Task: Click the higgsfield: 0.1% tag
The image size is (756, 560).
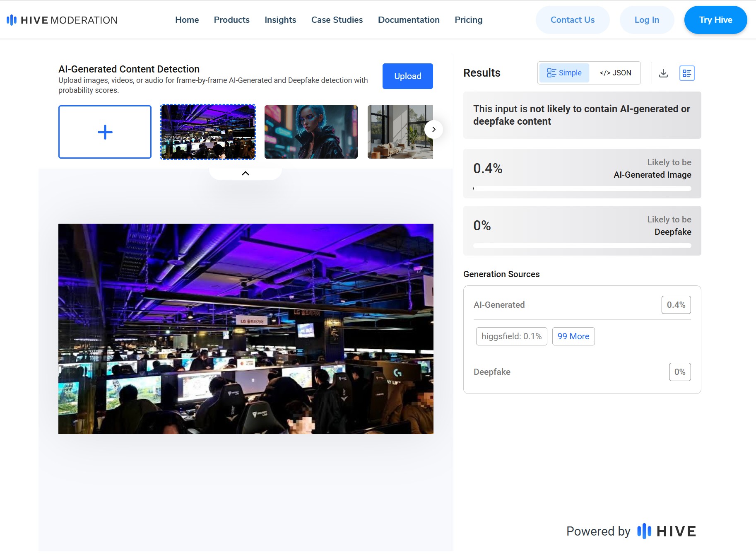Action: tap(511, 336)
